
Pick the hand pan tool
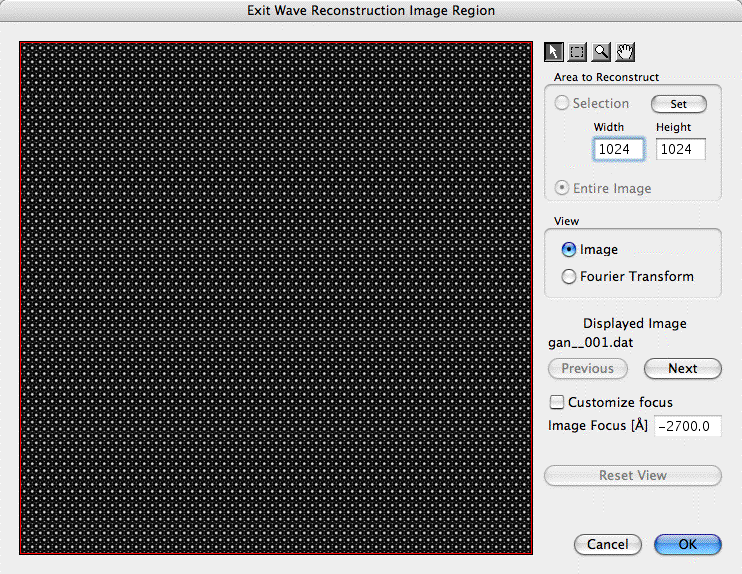625,52
